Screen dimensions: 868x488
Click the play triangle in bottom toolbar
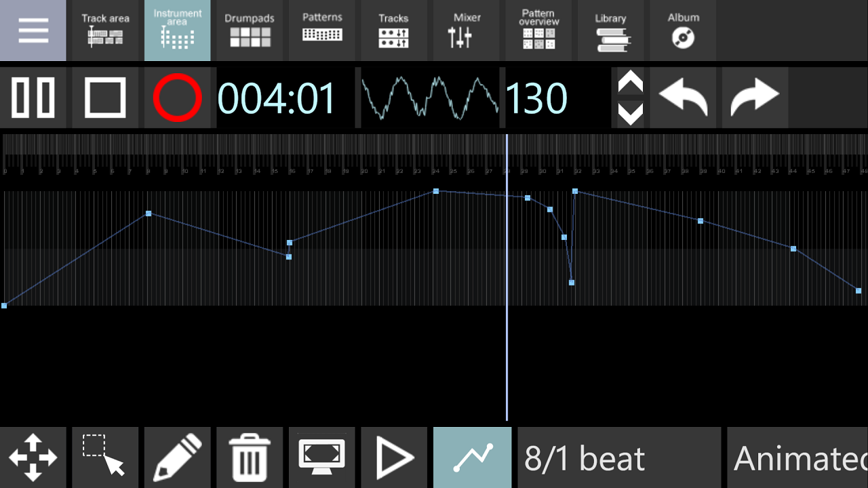click(395, 457)
